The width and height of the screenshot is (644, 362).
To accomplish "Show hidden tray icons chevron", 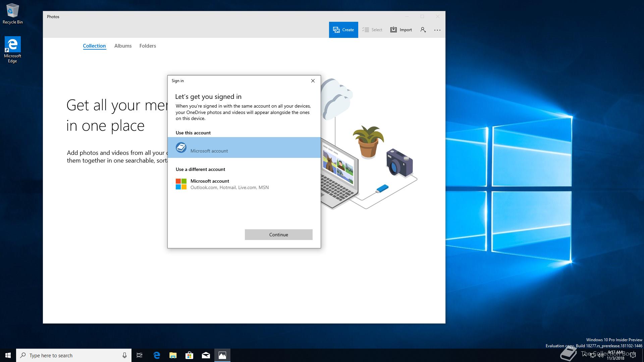I will click(x=585, y=356).
